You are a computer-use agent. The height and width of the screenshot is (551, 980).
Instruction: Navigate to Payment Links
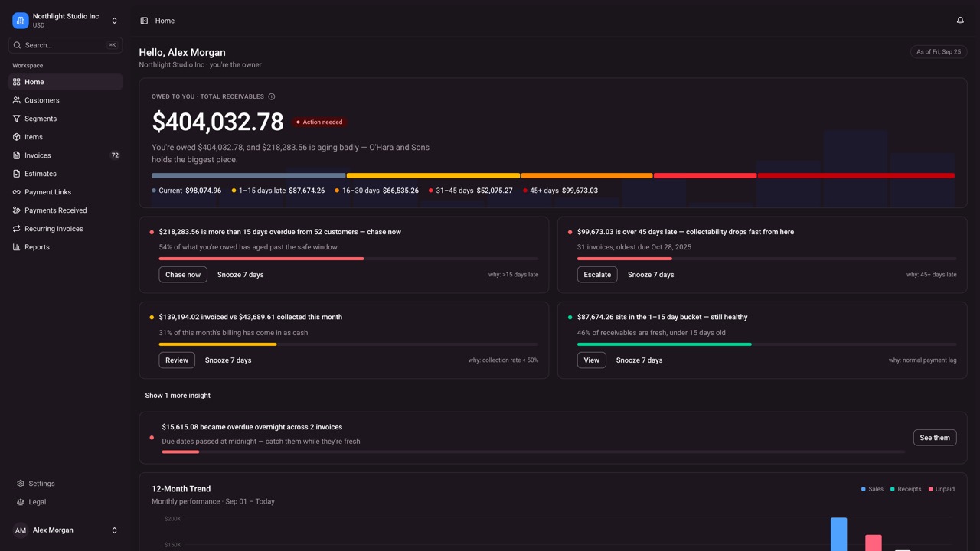65,192
